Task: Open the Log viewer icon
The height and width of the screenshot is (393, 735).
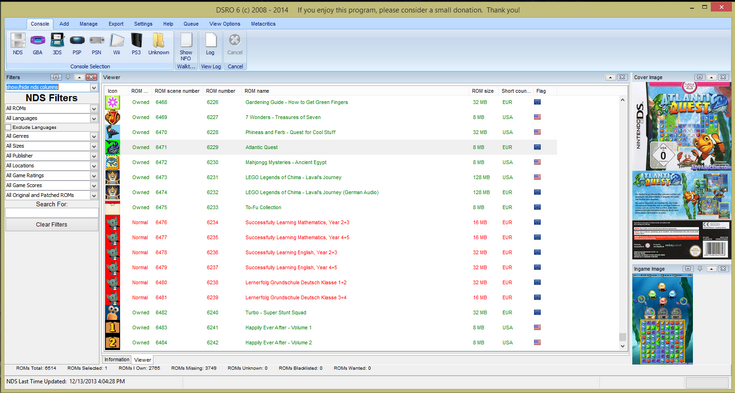Action: pyautogui.click(x=210, y=41)
